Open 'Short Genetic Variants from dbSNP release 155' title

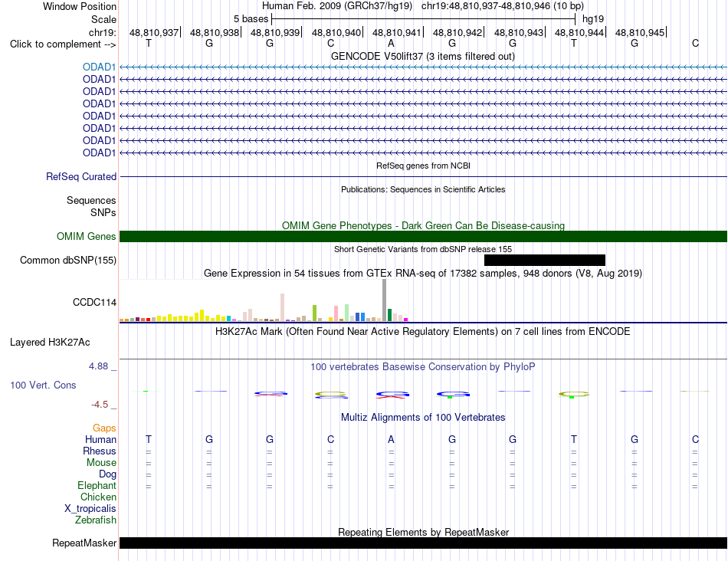click(x=423, y=249)
